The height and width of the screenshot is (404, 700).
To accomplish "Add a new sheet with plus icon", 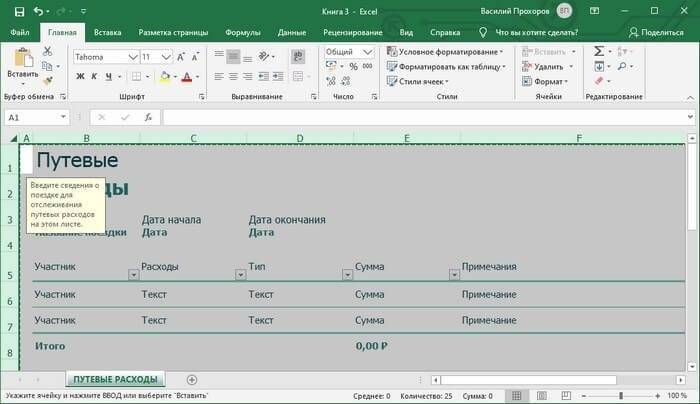I will pyautogui.click(x=192, y=380).
